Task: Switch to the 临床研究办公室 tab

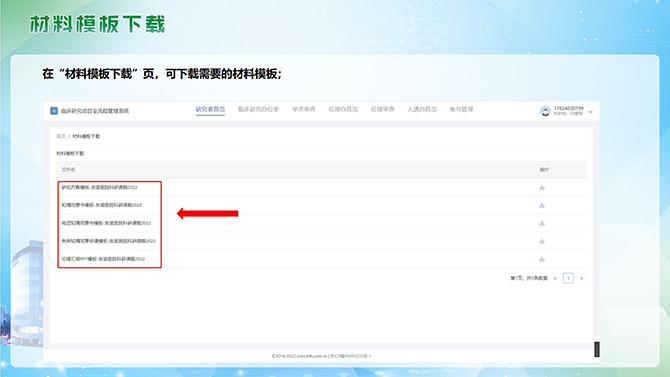Action: tap(258, 109)
